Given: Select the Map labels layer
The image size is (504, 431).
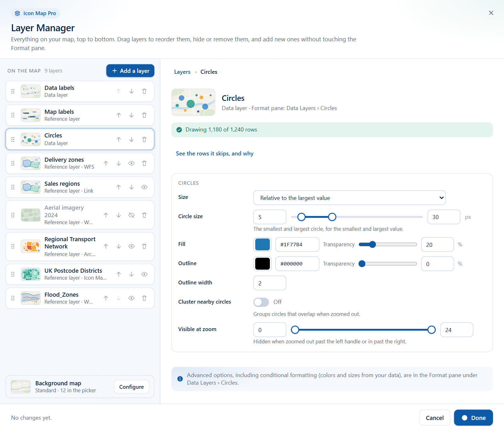Looking at the screenshot, I should click(x=80, y=115).
